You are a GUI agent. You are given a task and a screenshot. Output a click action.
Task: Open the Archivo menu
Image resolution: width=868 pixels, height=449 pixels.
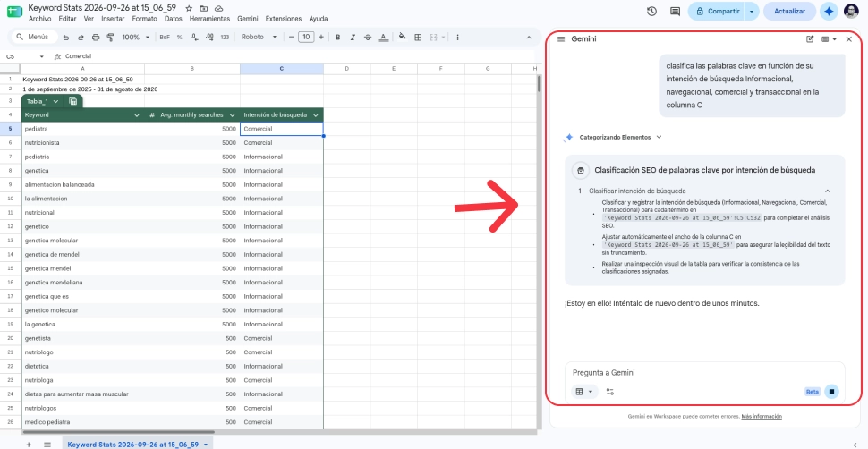point(39,18)
